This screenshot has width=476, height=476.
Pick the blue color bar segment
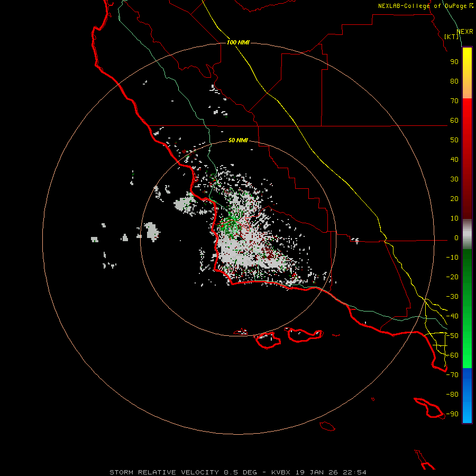click(x=467, y=396)
